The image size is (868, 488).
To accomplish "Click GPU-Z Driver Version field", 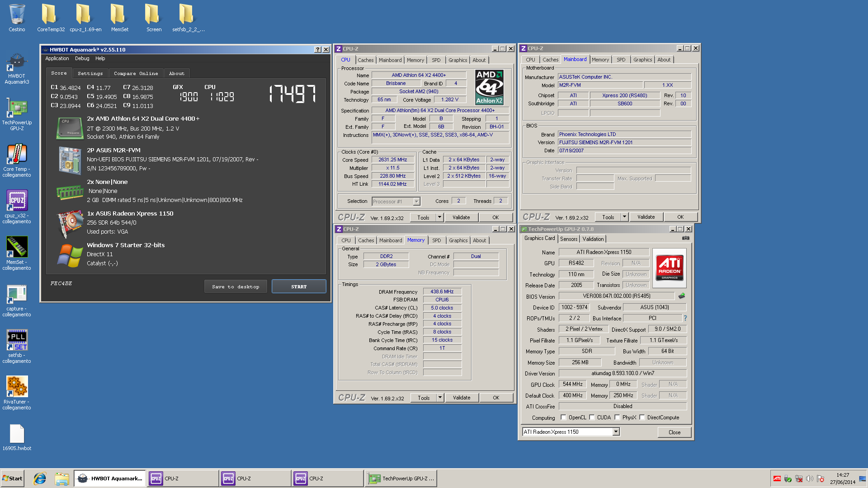I will point(623,373).
